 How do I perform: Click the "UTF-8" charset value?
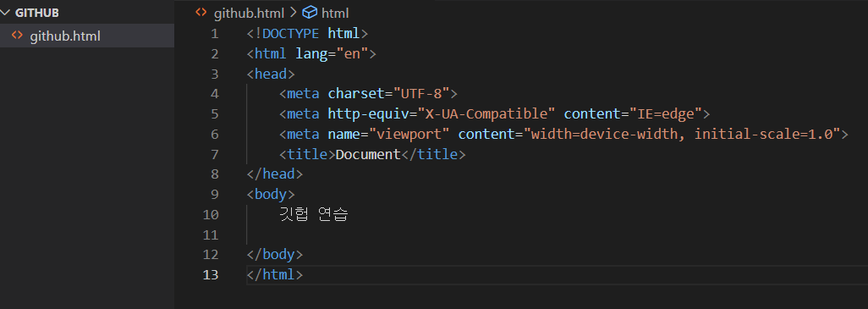pyautogui.click(x=420, y=94)
